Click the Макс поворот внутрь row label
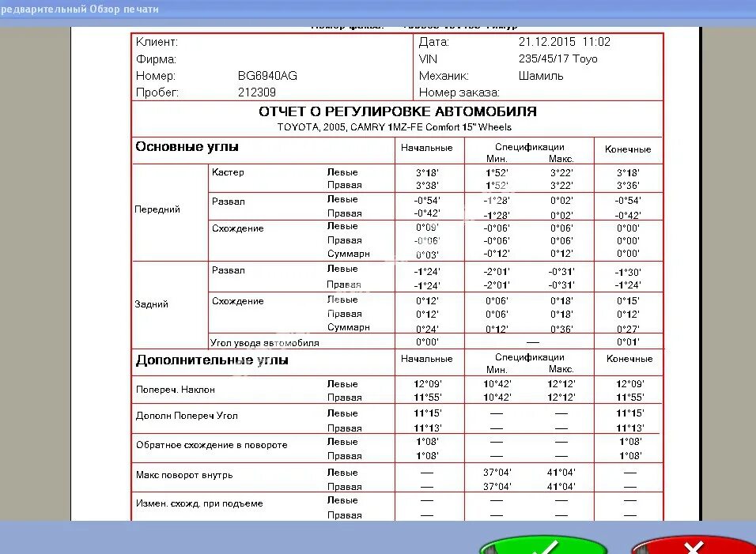This screenshot has height=554, width=756. coord(184,474)
